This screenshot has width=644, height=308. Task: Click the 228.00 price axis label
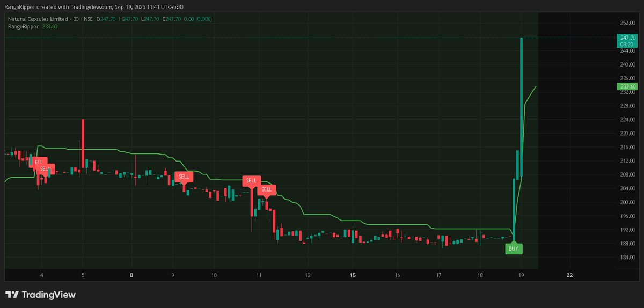pyautogui.click(x=628, y=106)
